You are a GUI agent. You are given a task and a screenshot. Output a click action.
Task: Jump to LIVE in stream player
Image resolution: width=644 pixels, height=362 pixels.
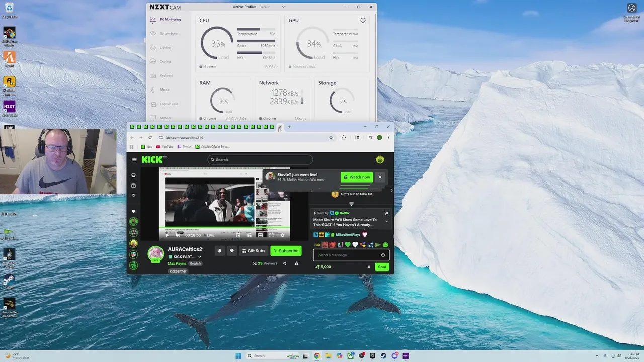208,235
